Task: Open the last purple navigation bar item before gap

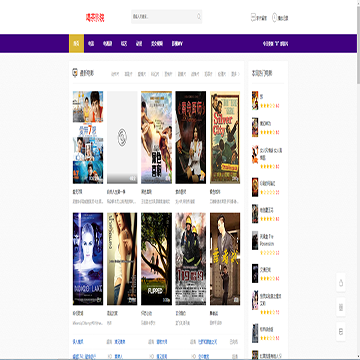Action: (177, 43)
